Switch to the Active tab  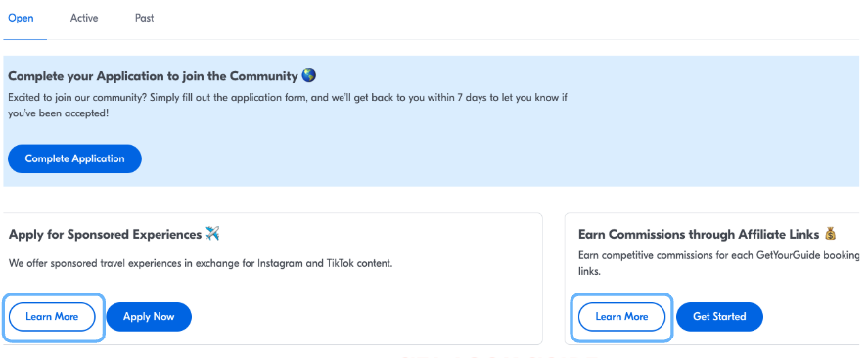84,18
